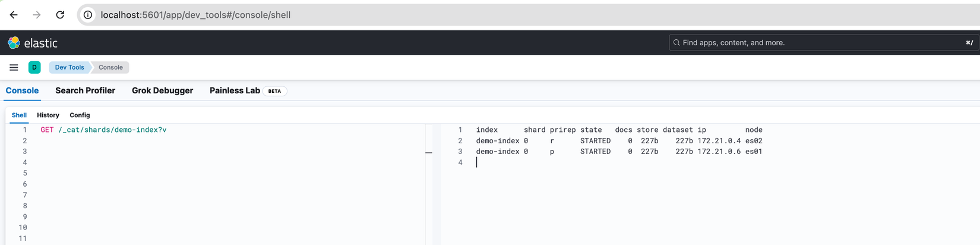The height and width of the screenshot is (245, 980).
Task: Click the search magnifier icon
Action: click(676, 43)
